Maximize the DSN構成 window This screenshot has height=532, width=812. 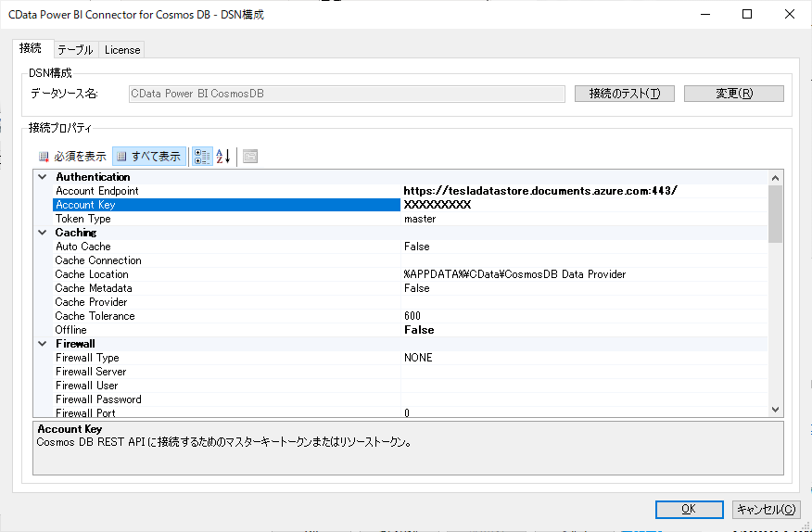tap(747, 14)
